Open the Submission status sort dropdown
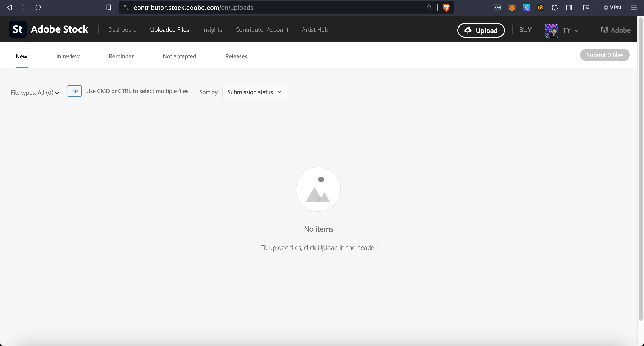 tap(255, 92)
